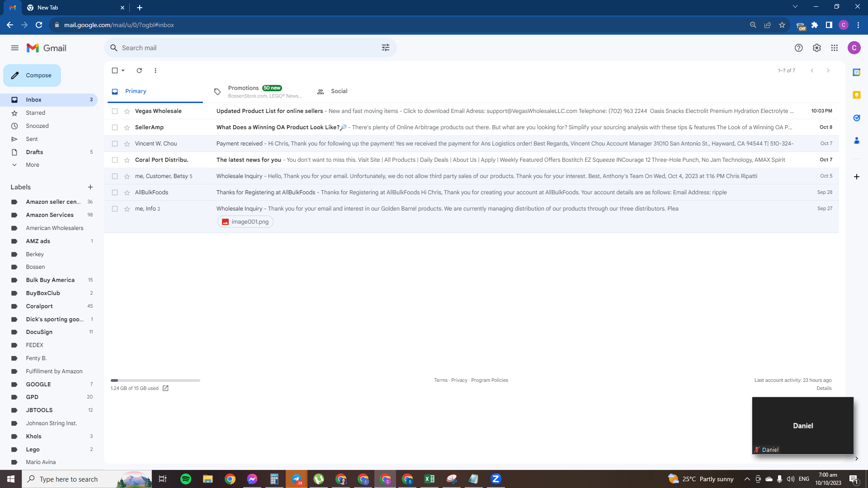Click the Windows Start button

pos(11,479)
